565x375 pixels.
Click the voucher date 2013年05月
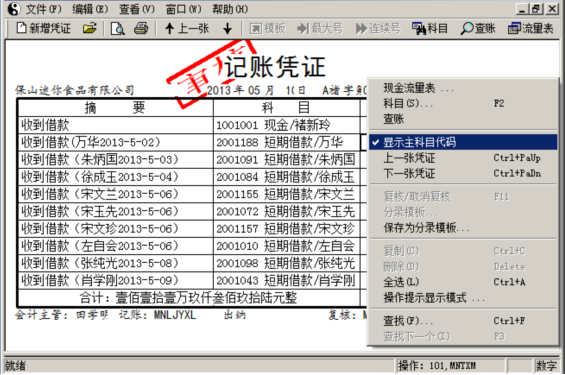[240, 90]
